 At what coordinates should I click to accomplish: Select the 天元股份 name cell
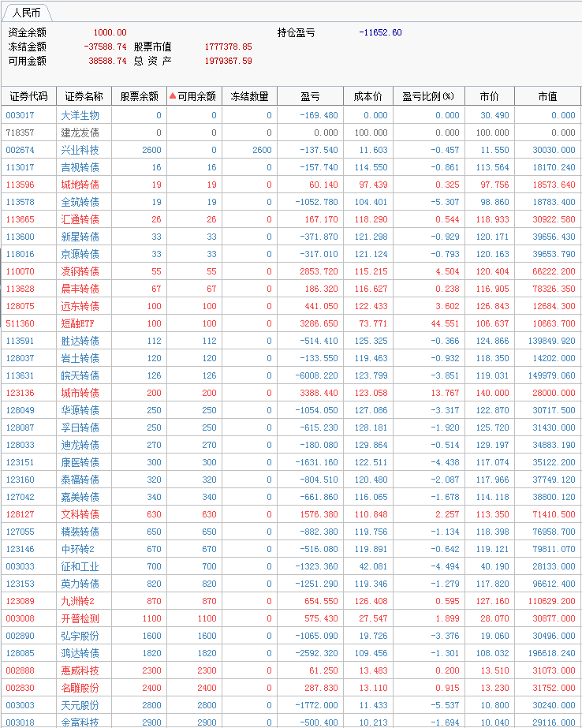pos(80,705)
